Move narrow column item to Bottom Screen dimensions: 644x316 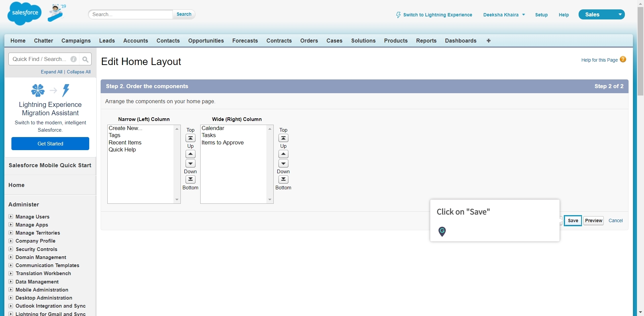coord(191,180)
